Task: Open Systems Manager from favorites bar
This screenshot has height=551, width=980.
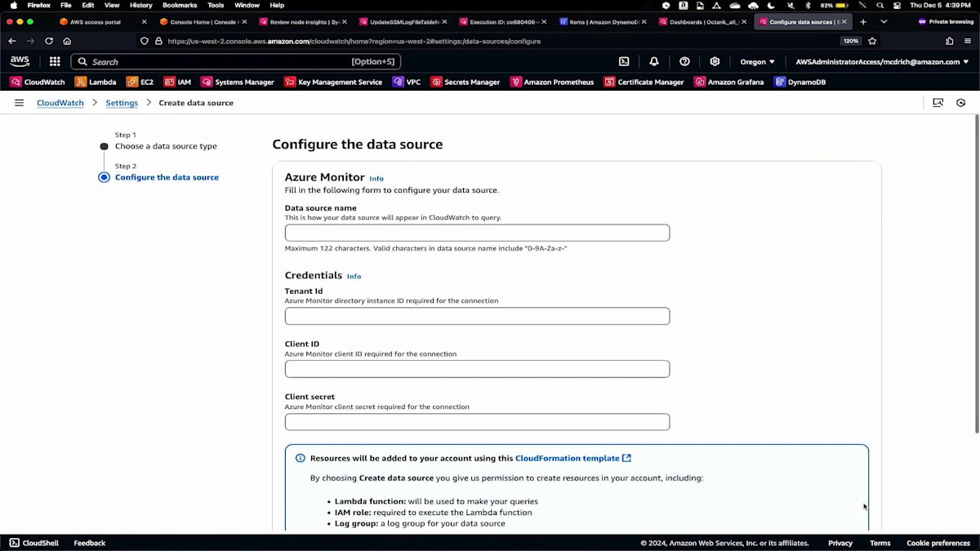Action: point(238,82)
